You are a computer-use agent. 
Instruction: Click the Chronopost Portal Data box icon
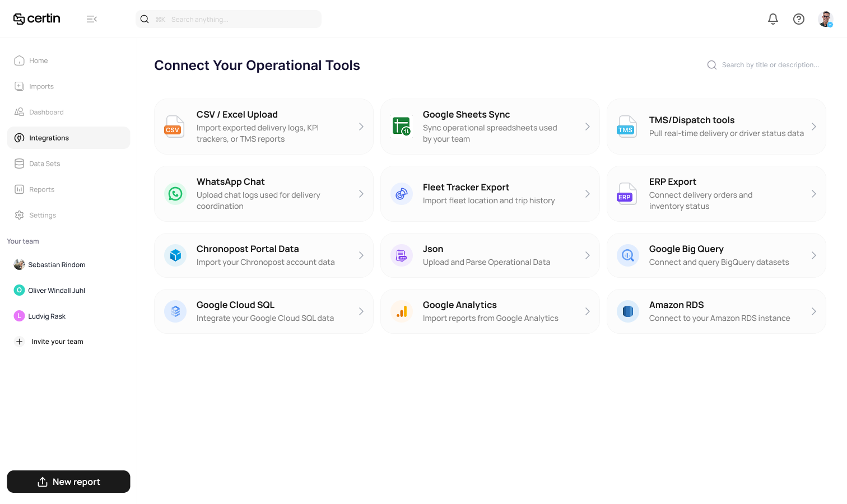coord(175,255)
